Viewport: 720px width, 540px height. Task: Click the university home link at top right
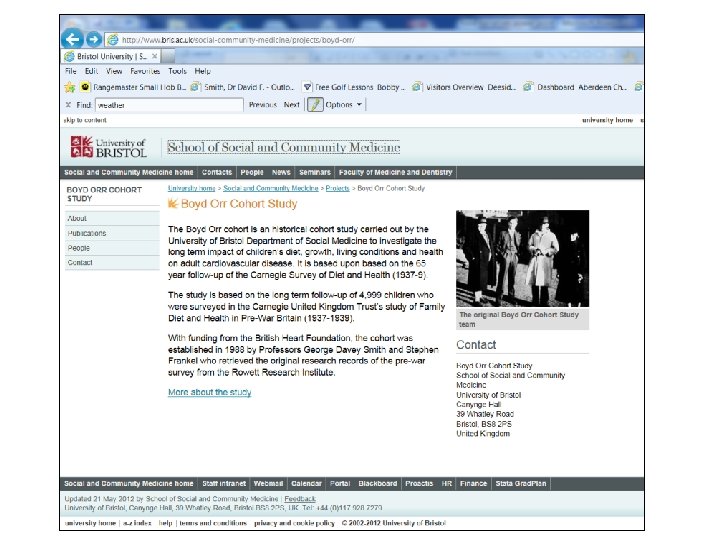[608, 120]
